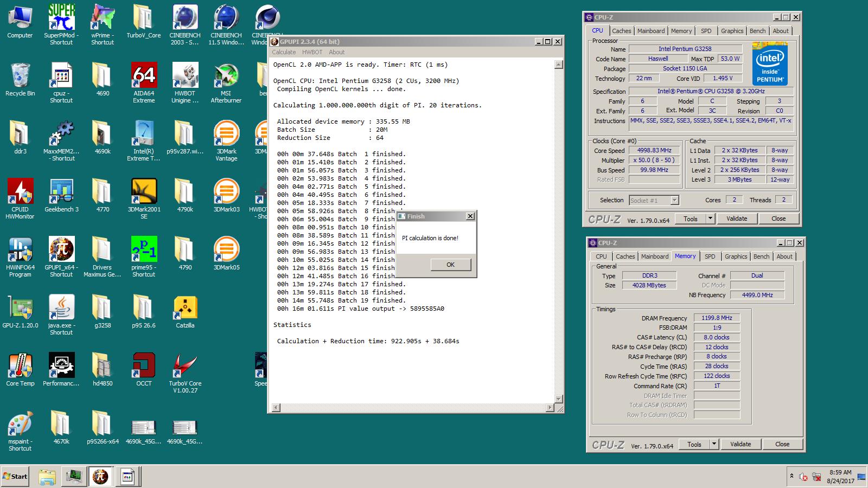
Task: Click GPUPI horizontal scrollbar left arrow
Action: pyautogui.click(x=276, y=407)
